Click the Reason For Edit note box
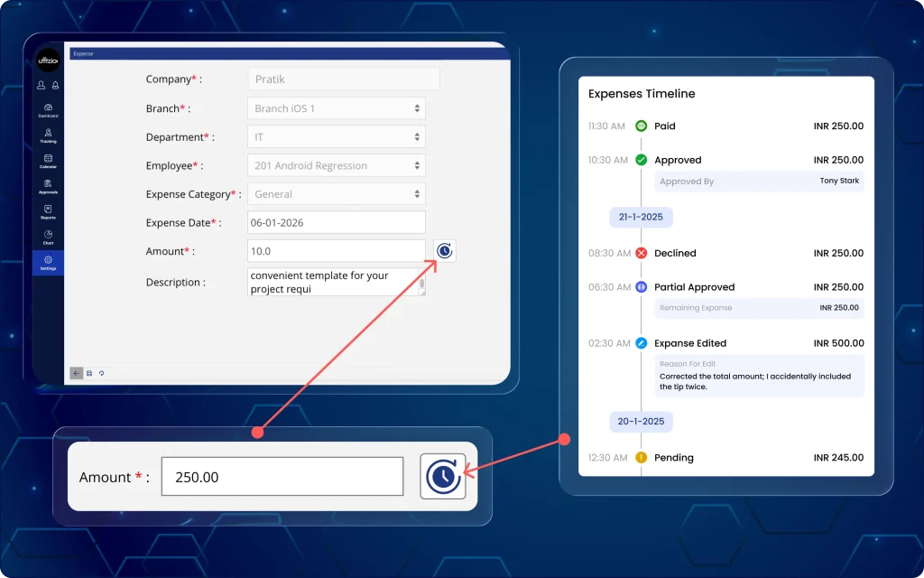Screen dimensions: 924x578 759,376
